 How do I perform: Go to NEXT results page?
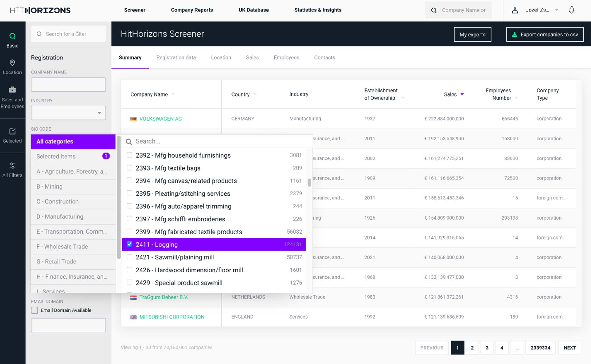pyautogui.click(x=570, y=348)
